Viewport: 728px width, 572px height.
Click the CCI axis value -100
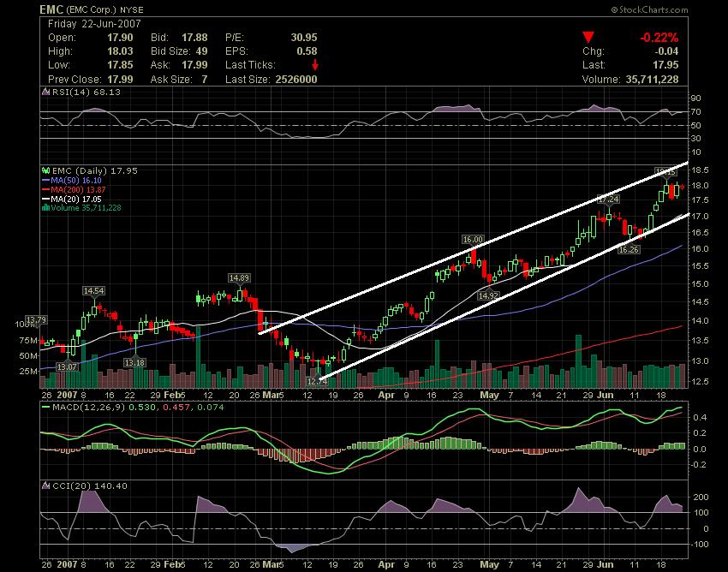point(699,544)
